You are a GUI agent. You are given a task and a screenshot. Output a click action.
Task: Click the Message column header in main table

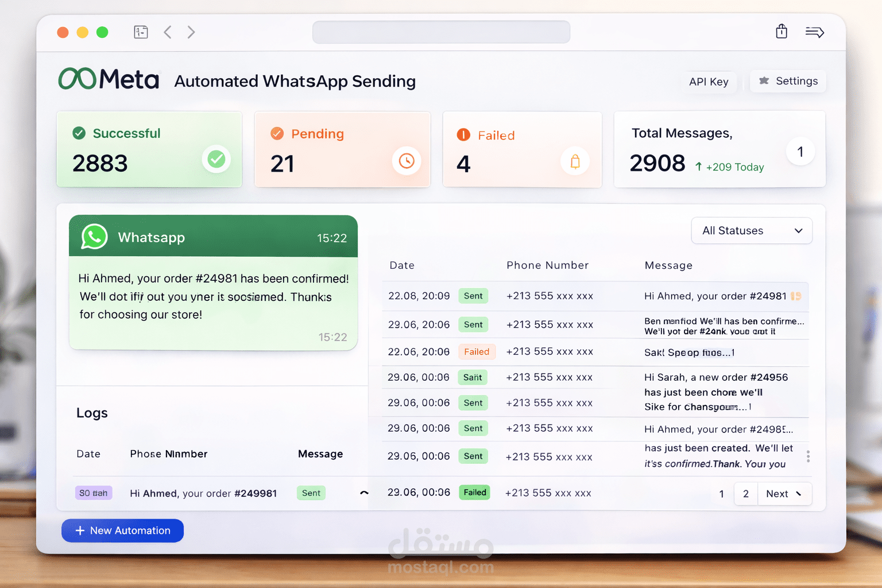pyautogui.click(x=668, y=265)
